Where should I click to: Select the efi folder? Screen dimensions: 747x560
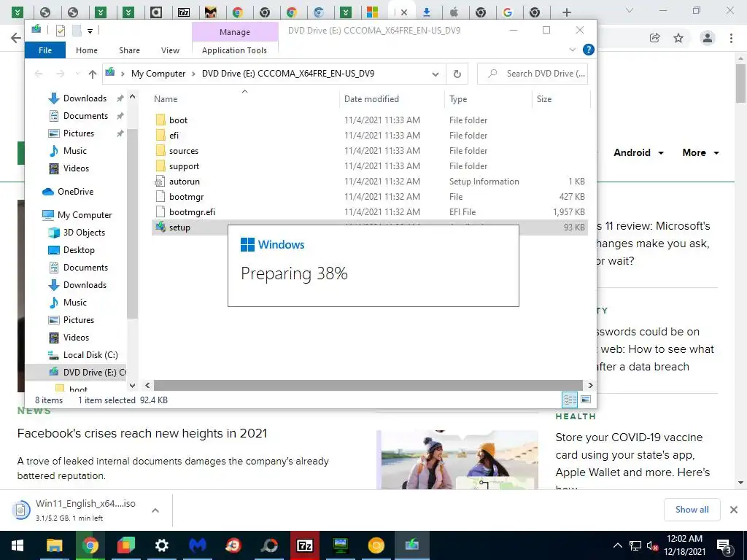pyautogui.click(x=174, y=135)
